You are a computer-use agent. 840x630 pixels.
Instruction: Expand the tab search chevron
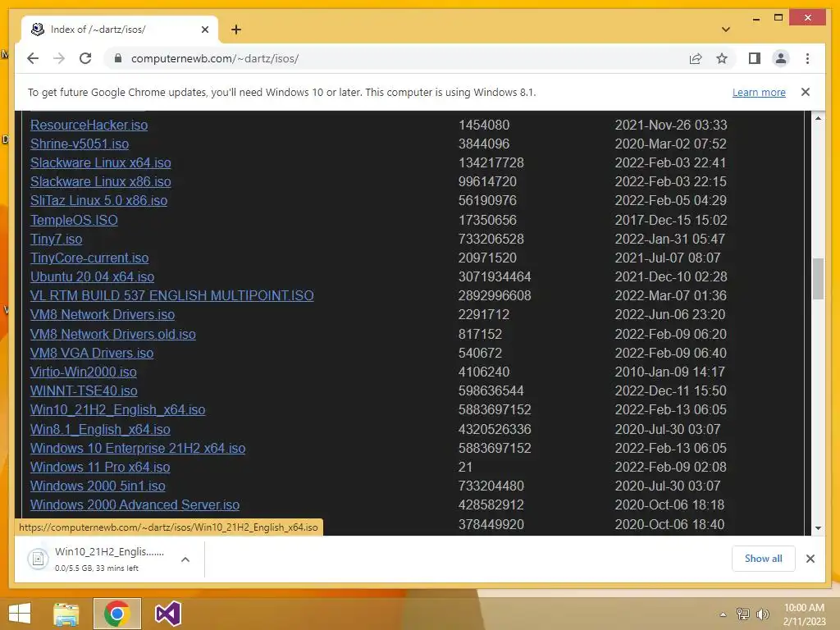(x=726, y=30)
